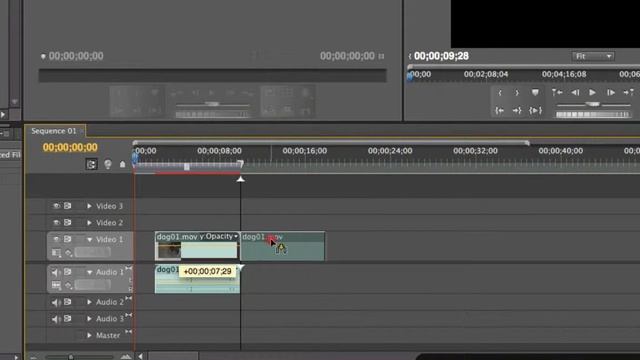Click the jog wheel in Program Monitor
The height and width of the screenshot is (360, 640).
point(593,115)
